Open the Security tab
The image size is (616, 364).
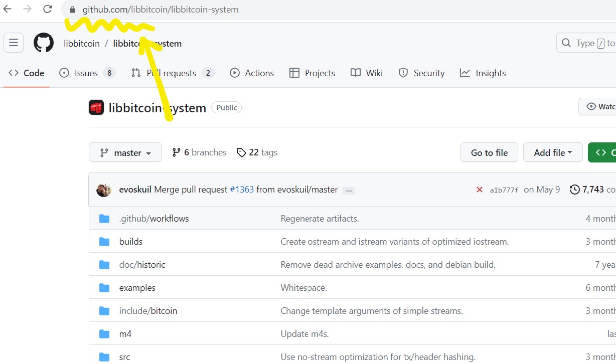[x=421, y=73]
